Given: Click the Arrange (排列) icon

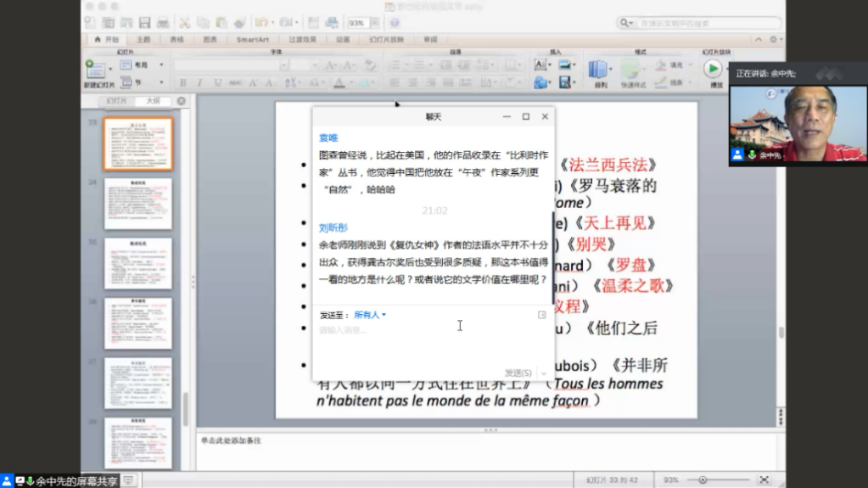Looking at the screenshot, I should pyautogui.click(x=600, y=70).
